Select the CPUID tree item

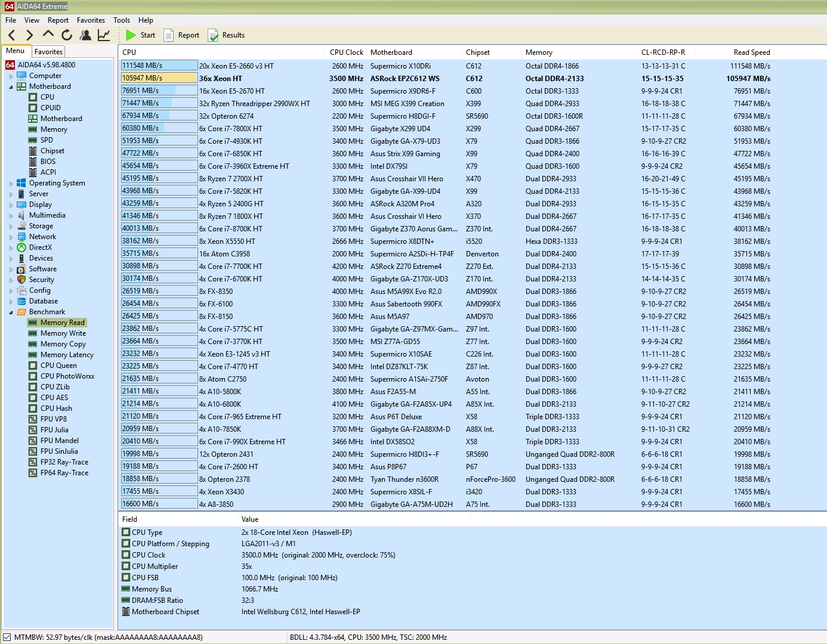click(51, 108)
